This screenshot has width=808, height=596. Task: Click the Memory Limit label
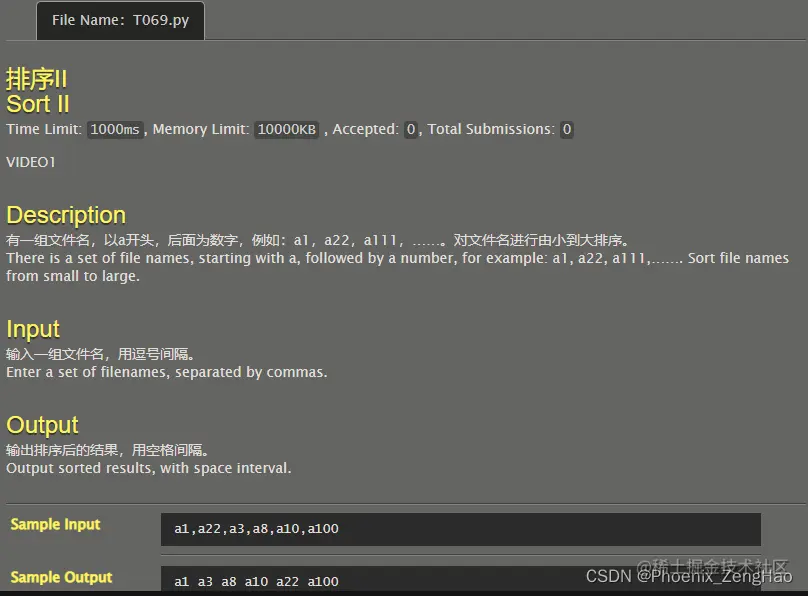[x=201, y=129]
